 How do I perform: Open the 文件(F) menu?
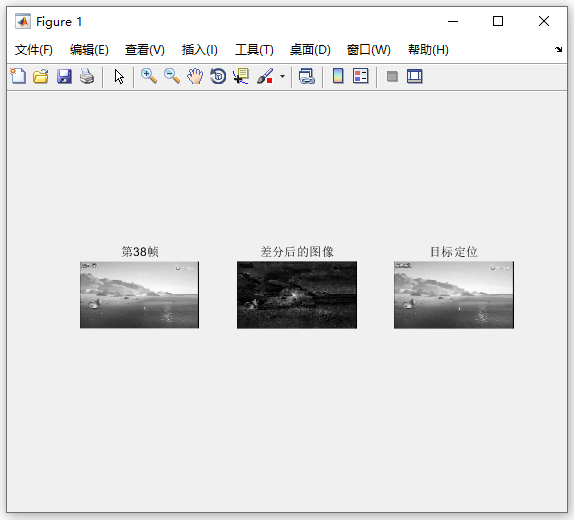[x=34, y=50]
